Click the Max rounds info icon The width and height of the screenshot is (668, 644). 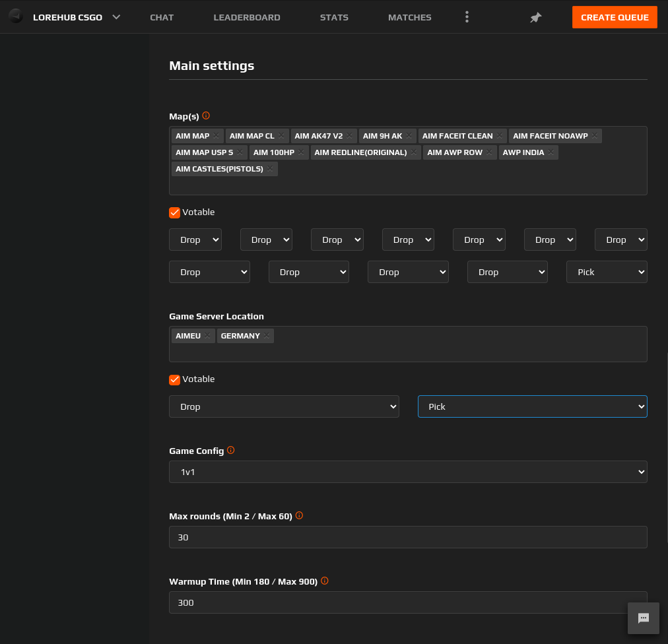click(x=299, y=515)
